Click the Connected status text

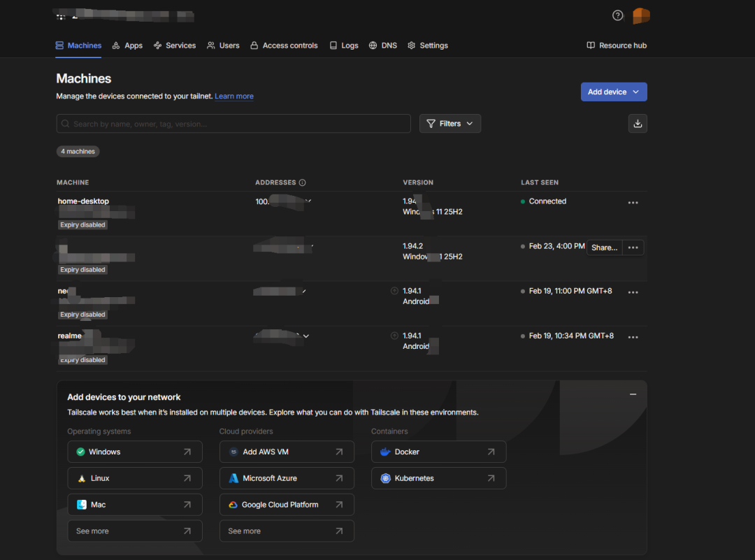[x=547, y=201]
